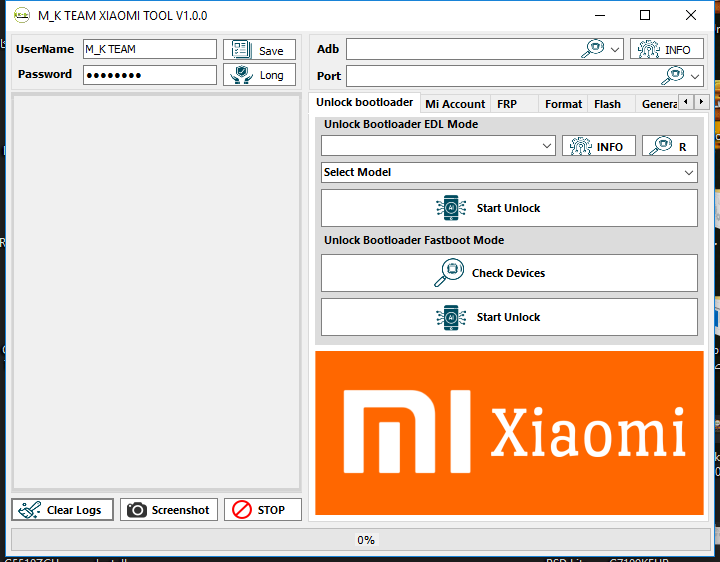Click the app logo in title bar

(x=22, y=15)
